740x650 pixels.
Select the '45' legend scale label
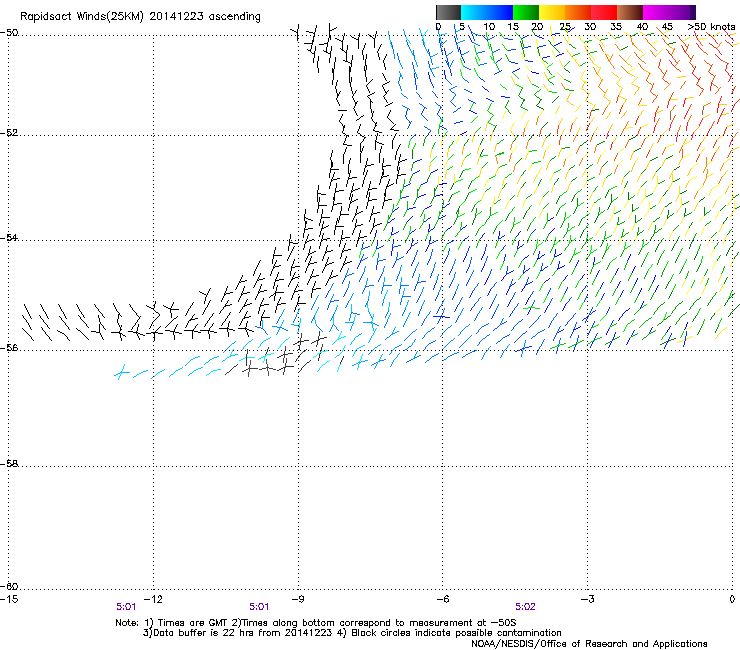667,27
